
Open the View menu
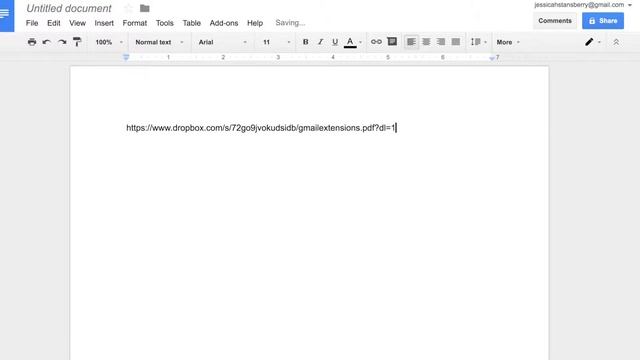click(77, 23)
